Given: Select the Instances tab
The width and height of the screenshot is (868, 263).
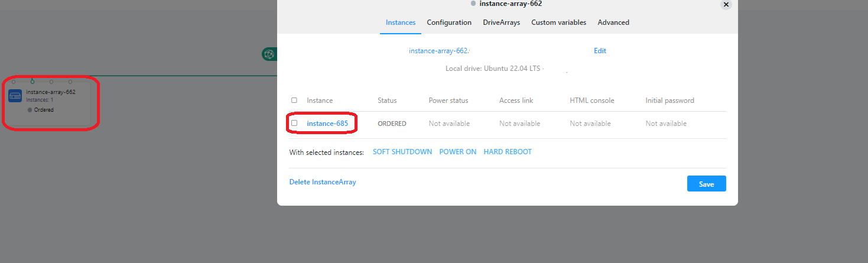Looking at the screenshot, I should [x=401, y=22].
